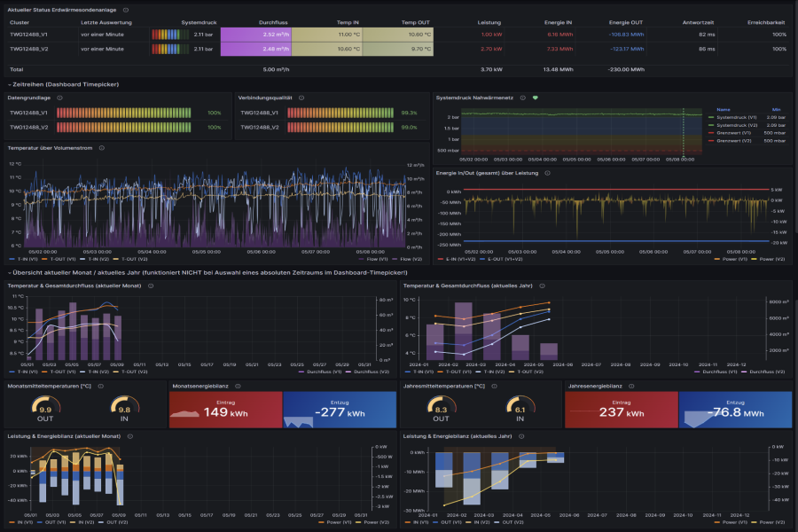Viewport: 798px width, 532px height.
Task: Click the info icon on Jahresmitteltemperaturen panel
Action: pos(495,387)
